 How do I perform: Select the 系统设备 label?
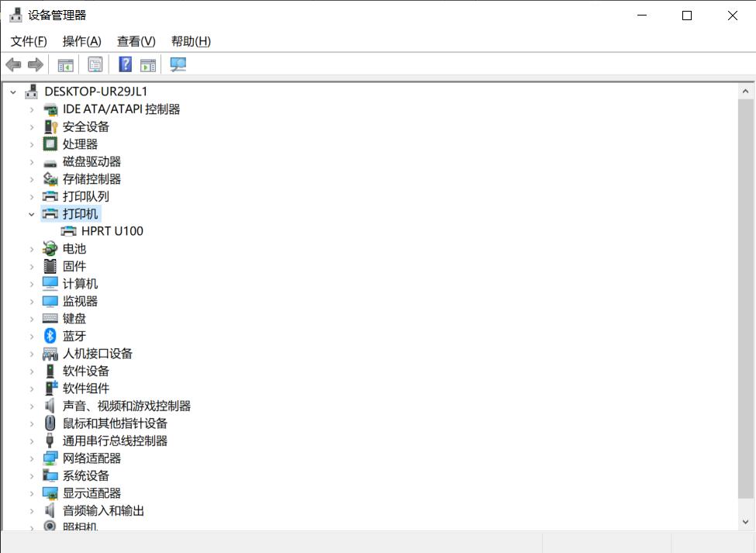pyautogui.click(x=86, y=476)
